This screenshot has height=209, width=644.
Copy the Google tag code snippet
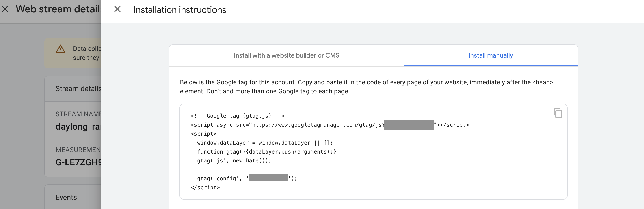click(558, 113)
